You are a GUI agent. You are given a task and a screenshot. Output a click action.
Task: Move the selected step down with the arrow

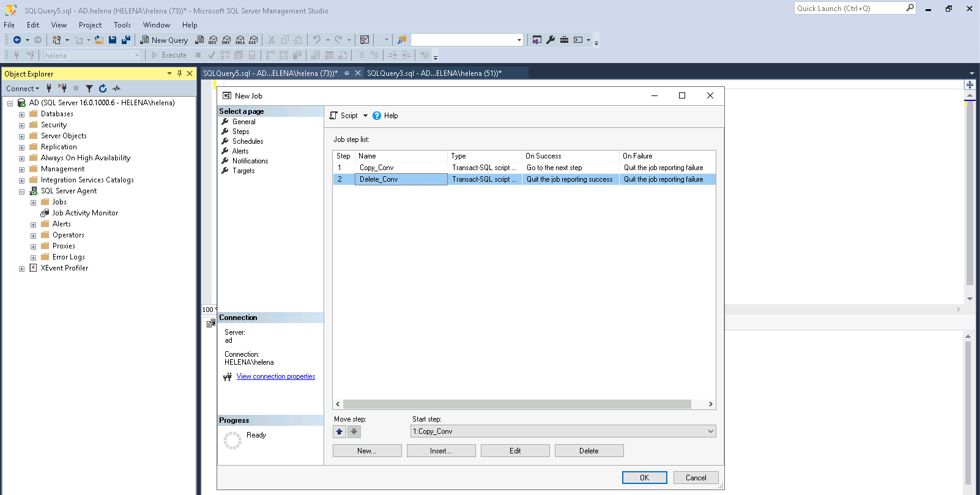click(x=354, y=431)
